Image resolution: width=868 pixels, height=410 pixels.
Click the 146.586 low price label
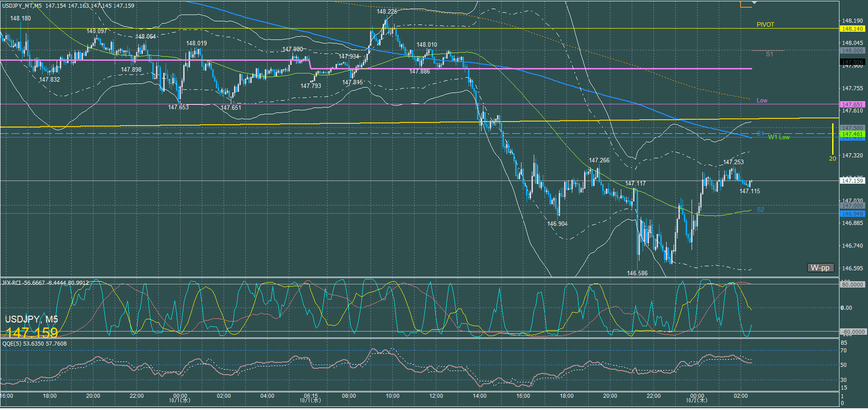pyautogui.click(x=637, y=273)
